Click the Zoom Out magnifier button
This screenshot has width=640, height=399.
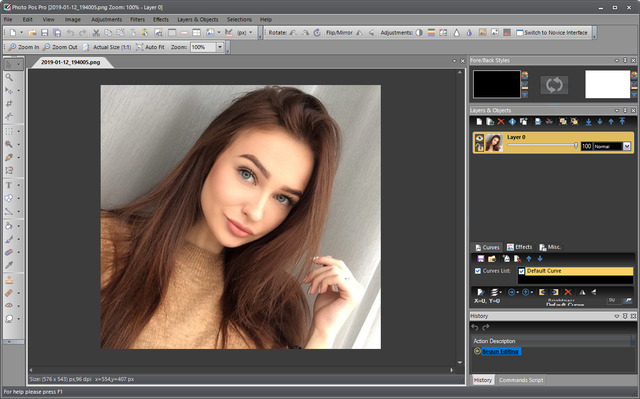(x=60, y=47)
